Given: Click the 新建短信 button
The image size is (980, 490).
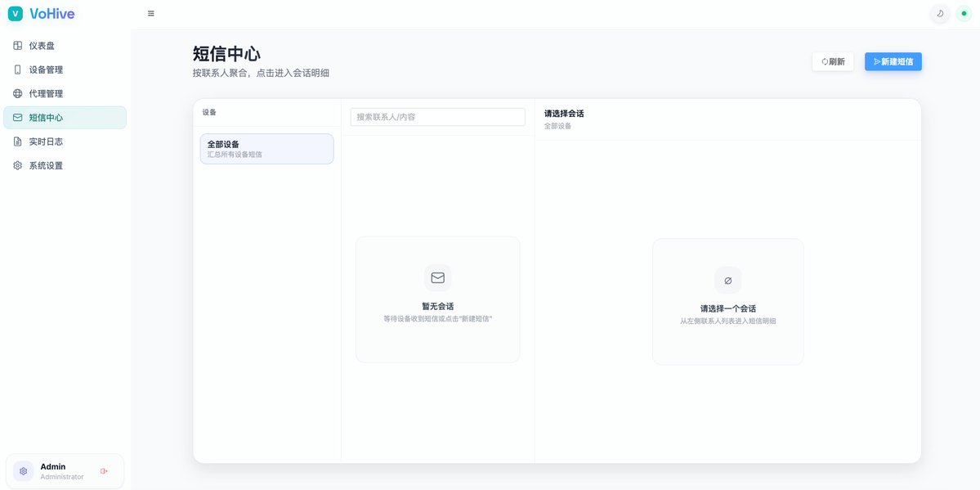Looking at the screenshot, I should coord(893,61).
